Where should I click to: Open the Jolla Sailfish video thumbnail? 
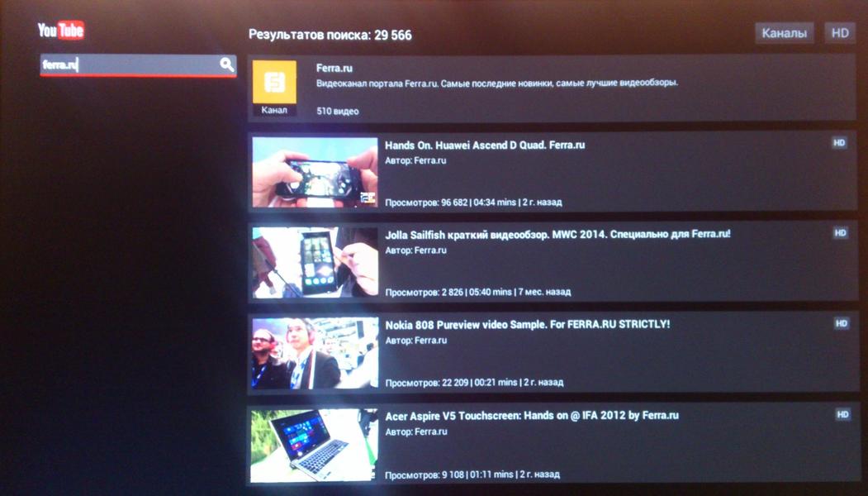[x=315, y=263]
